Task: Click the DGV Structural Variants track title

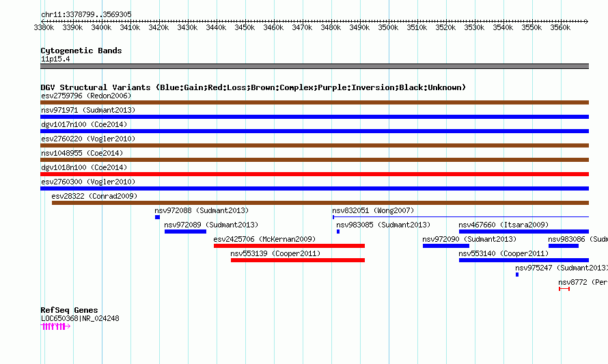Action: tap(253, 87)
